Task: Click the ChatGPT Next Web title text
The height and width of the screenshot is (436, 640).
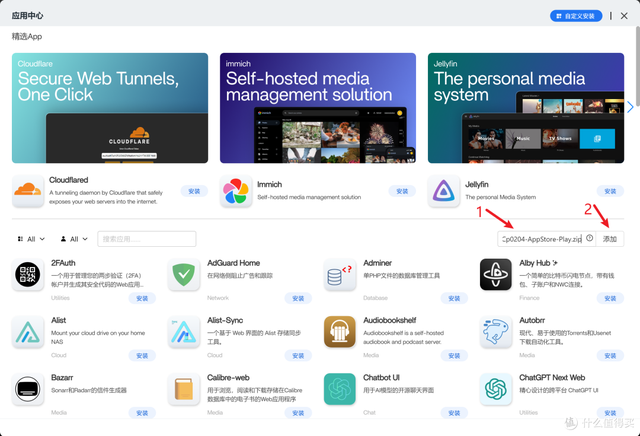Action: [x=552, y=378]
